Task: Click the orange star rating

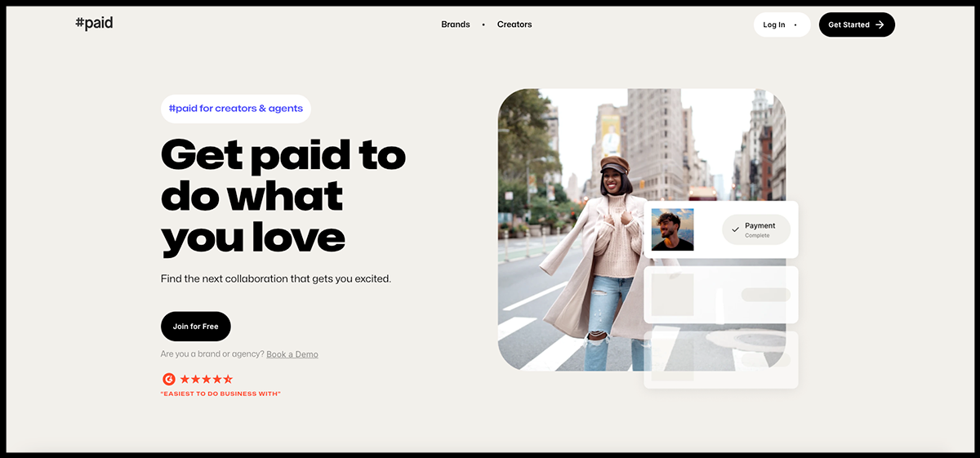Action: coord(206,379)
